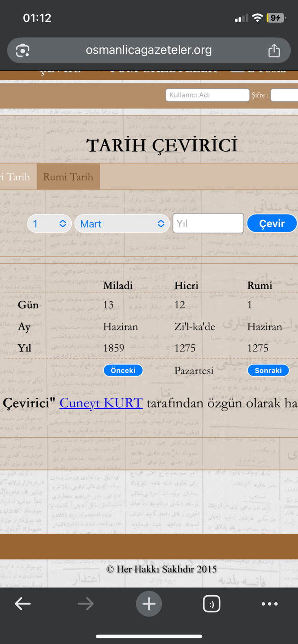Click the Önceki previous-day button
The image size is (298, 644).
[123, 370]
